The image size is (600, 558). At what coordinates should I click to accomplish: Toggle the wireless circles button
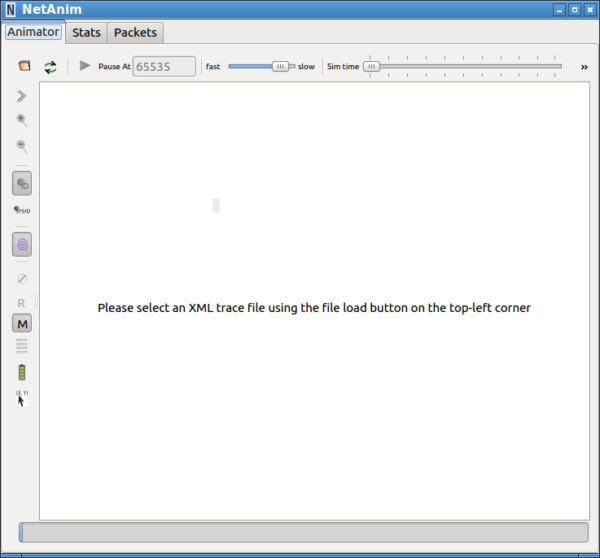[x=22, y=243]
